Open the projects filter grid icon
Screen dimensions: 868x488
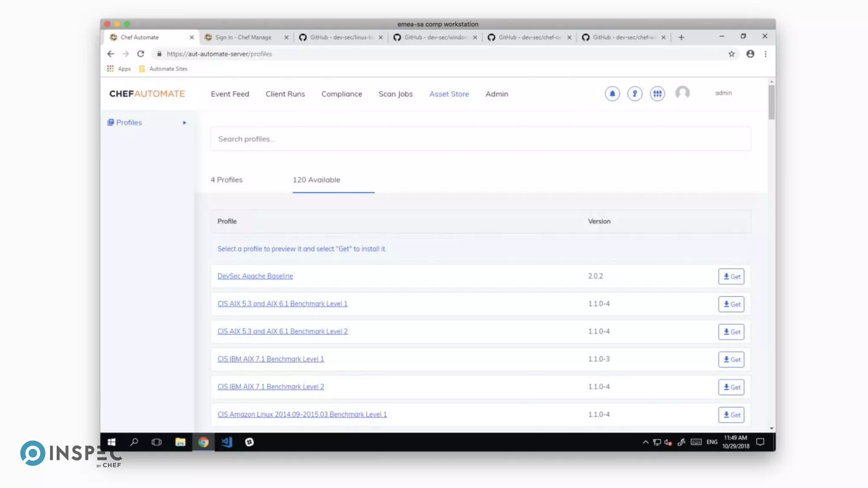[657, 94]
